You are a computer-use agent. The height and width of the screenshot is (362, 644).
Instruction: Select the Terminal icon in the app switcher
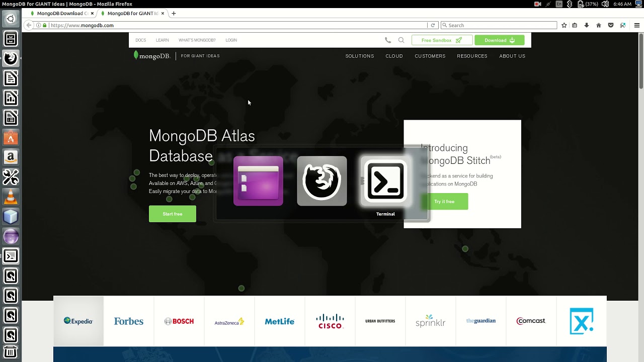coord(385,181)
